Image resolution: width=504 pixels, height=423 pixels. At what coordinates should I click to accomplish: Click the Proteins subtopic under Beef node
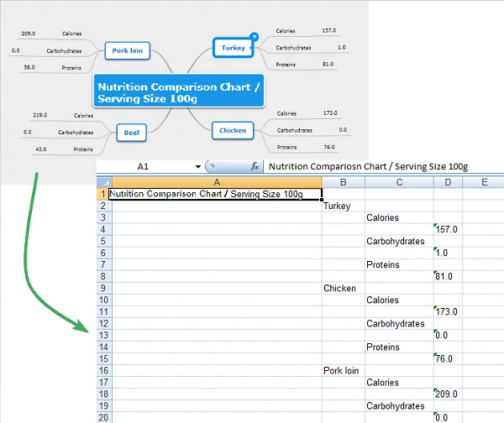pos(83,149)
